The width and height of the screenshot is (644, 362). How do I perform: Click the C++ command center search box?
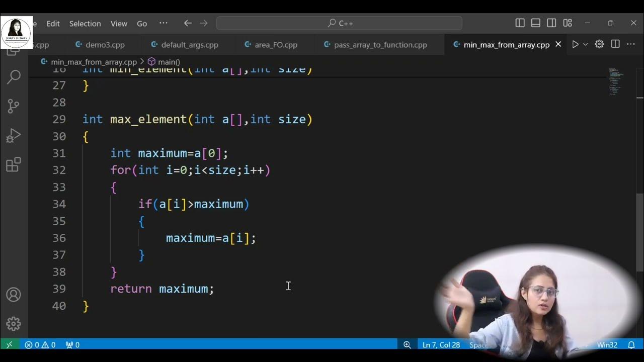point(339,23)
